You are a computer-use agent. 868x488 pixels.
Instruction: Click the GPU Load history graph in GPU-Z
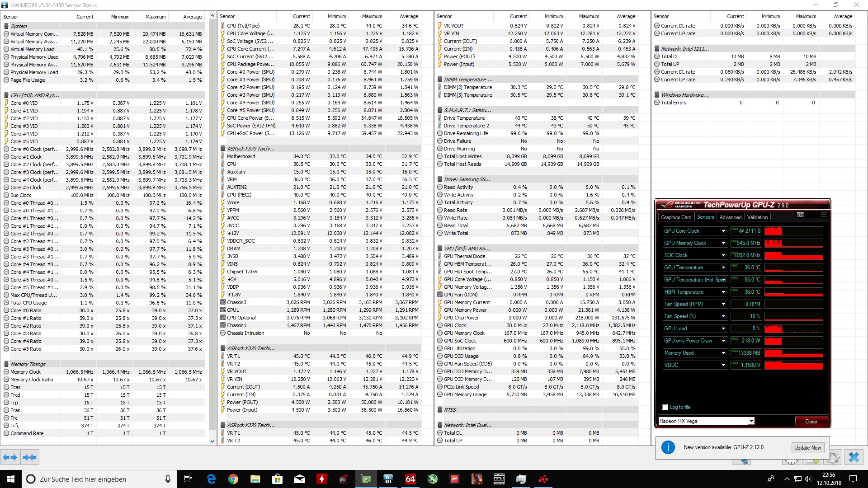[793, 328]
